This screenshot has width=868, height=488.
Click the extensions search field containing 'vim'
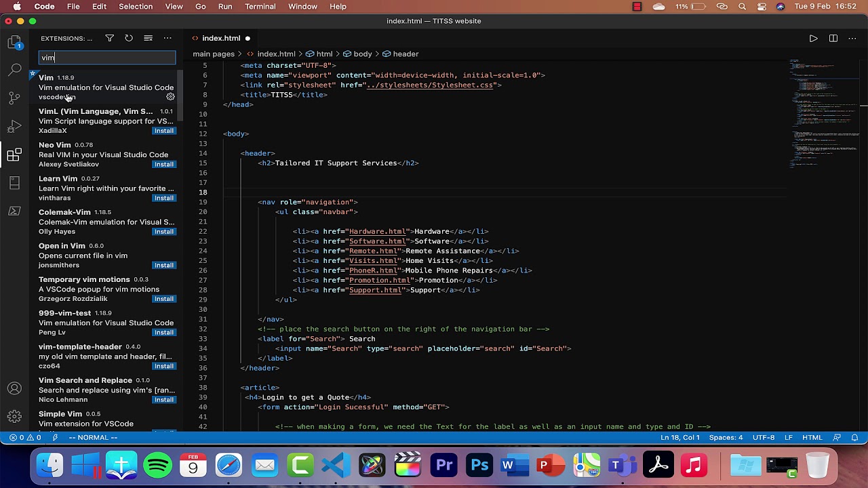(x=107, y=58)
